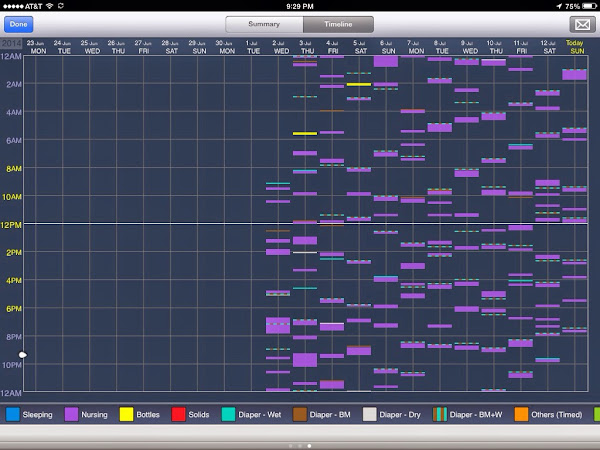Tap the yellow bottle entry on 5 Jul
The height and width of the screenshot is (450, 600).
(x=359, y=84)
